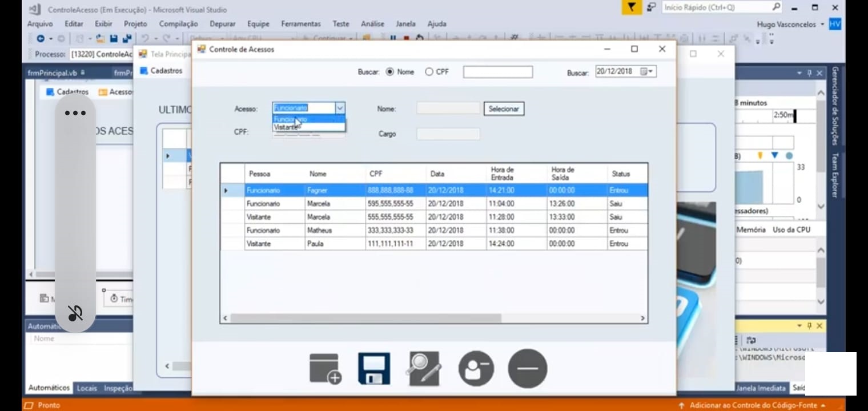The image size is (868, 411).
Task: Click the remove person icon
Action: [x=476, y=369]
